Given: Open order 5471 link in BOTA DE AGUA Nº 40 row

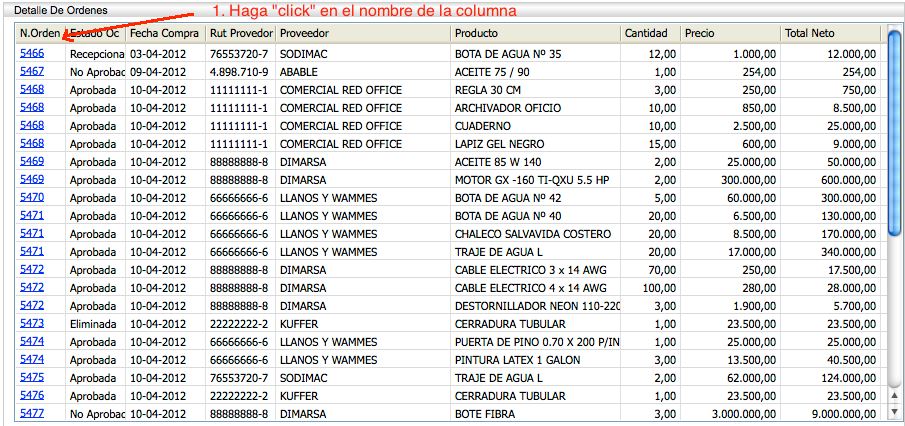Looking at the screenshot, I should point(32,215).
